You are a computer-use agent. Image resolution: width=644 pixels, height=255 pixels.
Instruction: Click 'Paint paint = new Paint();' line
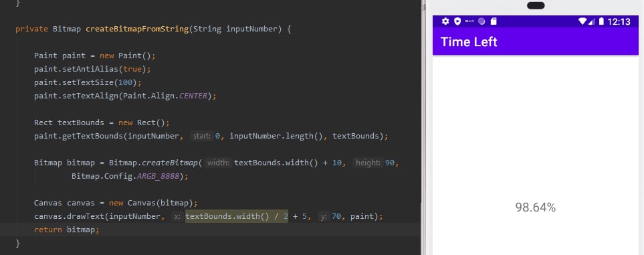pyautogui.click(x=95, y=56)
